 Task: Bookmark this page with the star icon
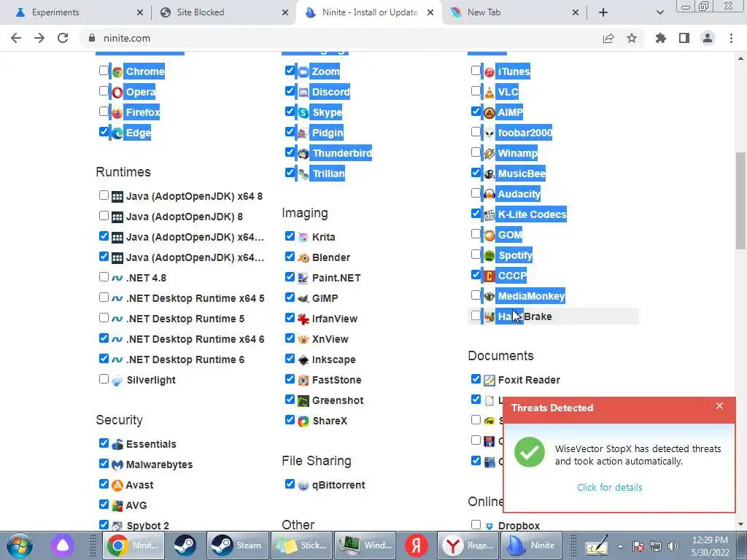pyautogui.click(x=632, y=38)
